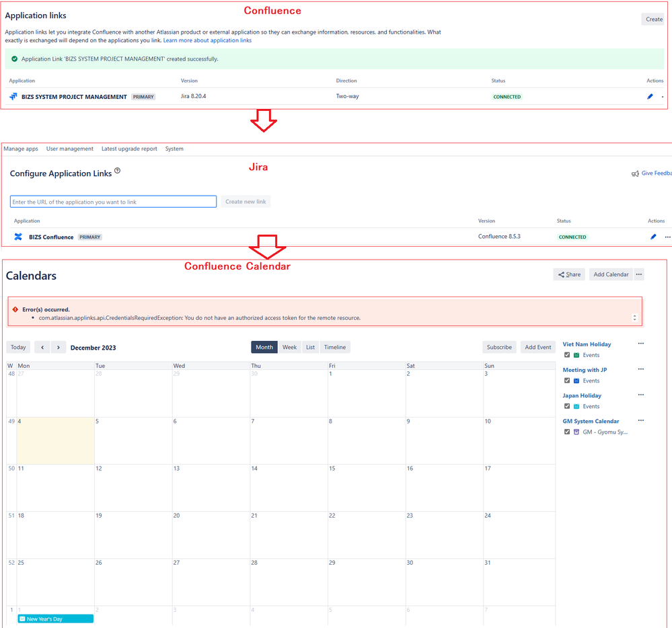Click Create button in Confluence Application links

pos(654,19)
